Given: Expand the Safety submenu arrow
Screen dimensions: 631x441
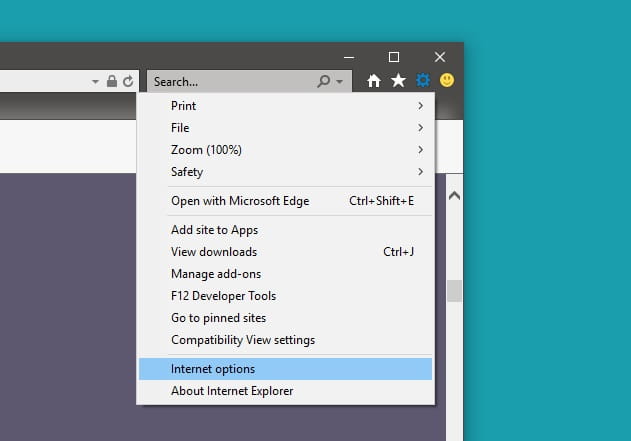Looking at the screenshot, I should coord(421,172).
